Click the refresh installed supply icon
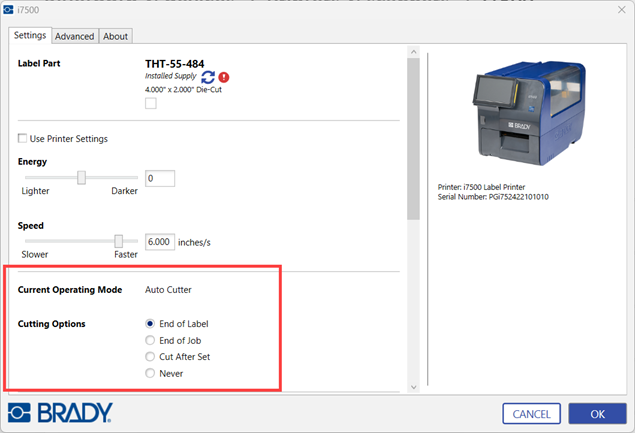The height and width of the screenshot is (433, 635). (x=208, y=76)
